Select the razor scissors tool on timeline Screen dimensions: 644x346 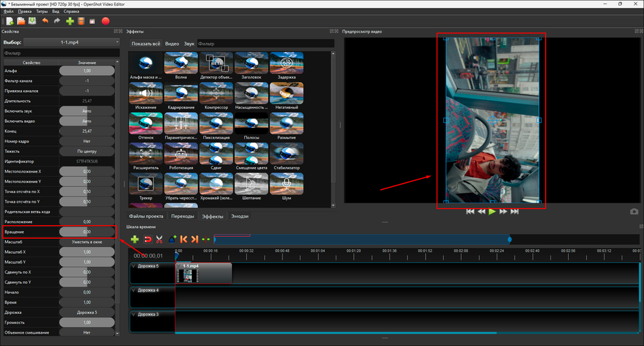160,239
